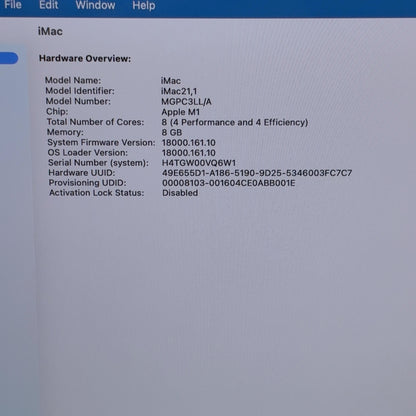
Task: Click the Provisioning UDID label
Action: click(88, 183)
